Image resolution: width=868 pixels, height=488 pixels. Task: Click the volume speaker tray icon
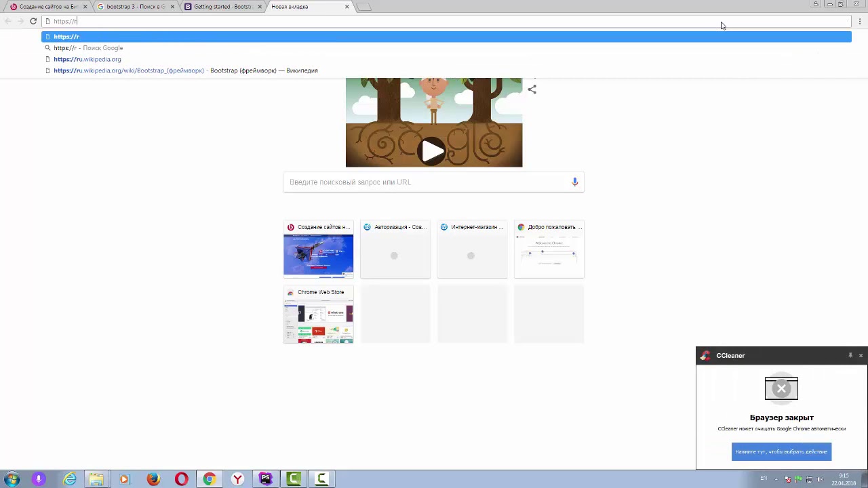pos(820,479)
